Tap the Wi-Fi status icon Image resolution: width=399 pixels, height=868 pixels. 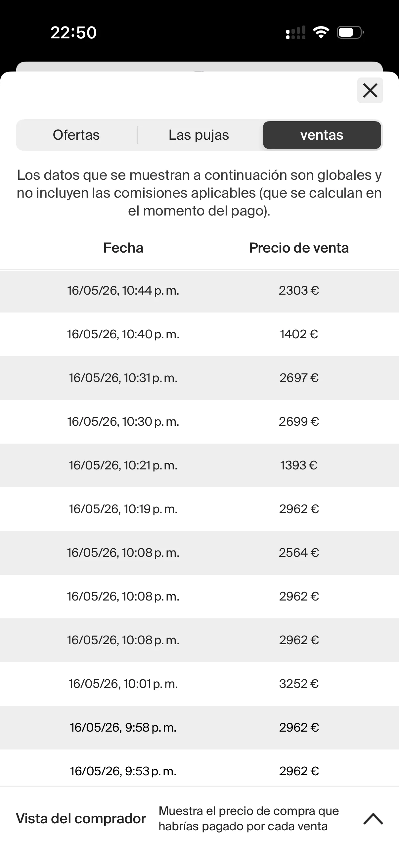pos(321,32)
